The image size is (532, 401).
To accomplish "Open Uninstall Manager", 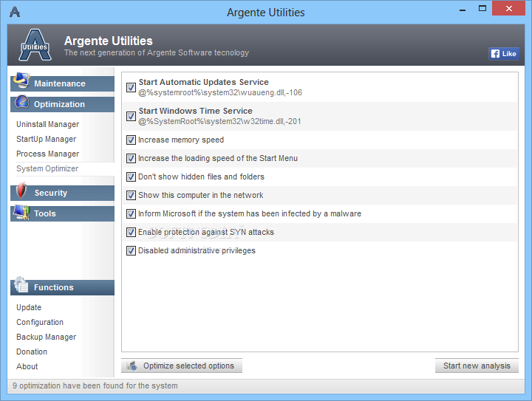I will [47, 124].
